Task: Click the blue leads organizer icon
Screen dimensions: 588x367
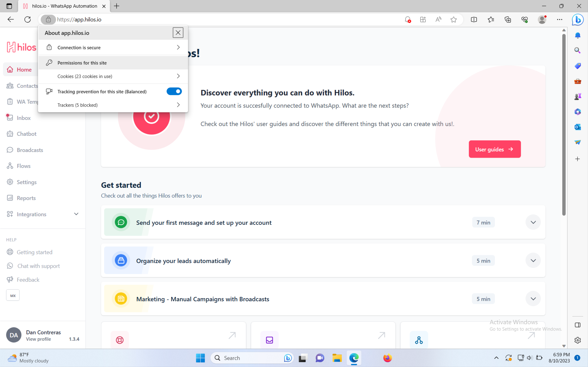Action: 121,260
